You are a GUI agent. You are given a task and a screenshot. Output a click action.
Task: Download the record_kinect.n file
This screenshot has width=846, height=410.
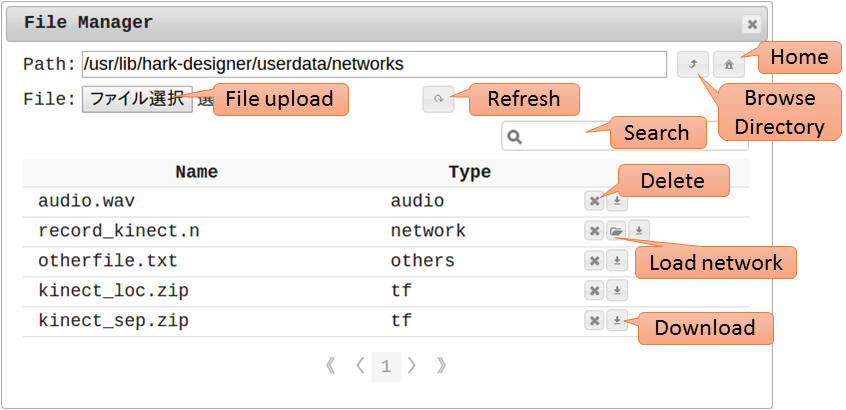(x=639, y=232)
